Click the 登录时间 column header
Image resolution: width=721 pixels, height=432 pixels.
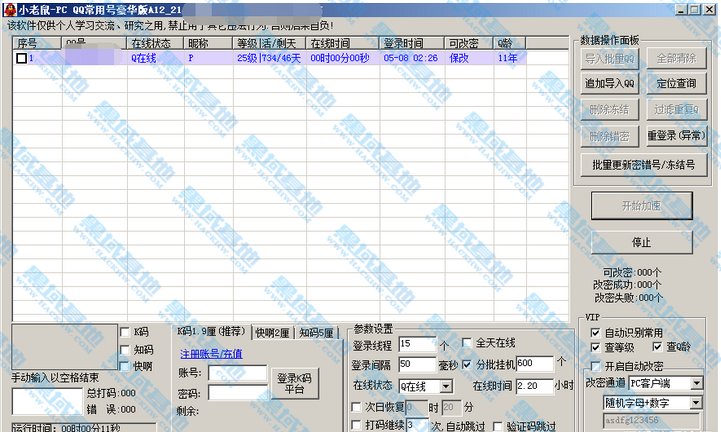[x=412, y=43]
